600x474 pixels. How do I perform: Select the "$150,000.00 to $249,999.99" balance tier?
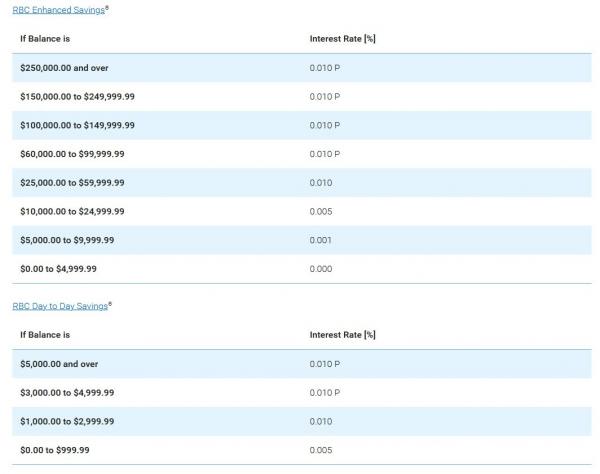pyautogui.click(x=77, y=97)
